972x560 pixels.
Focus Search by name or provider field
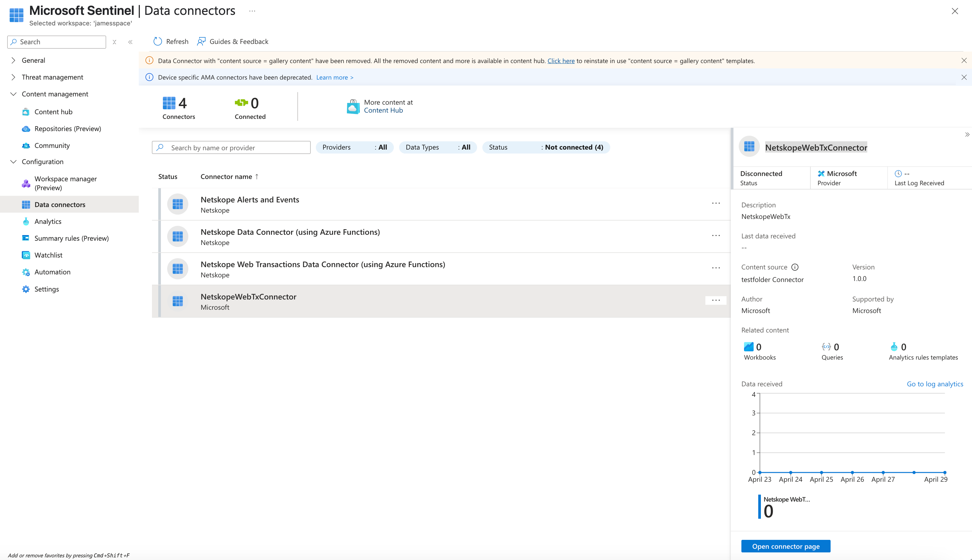point(231,147)
